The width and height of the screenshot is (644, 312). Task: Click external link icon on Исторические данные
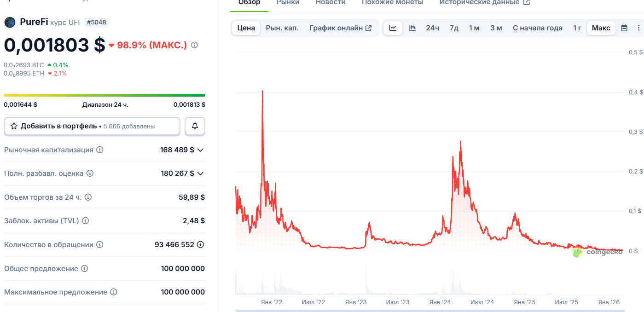pyautogui.click(x=527, y=2)
